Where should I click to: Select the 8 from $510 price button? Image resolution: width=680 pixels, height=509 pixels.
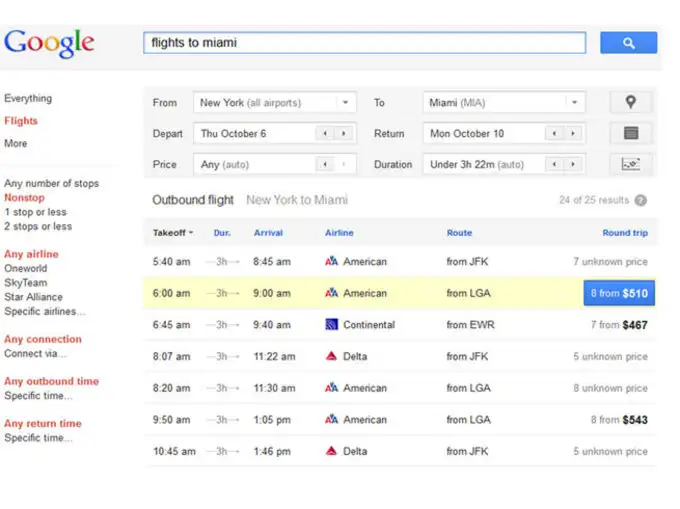click(619, 293)
